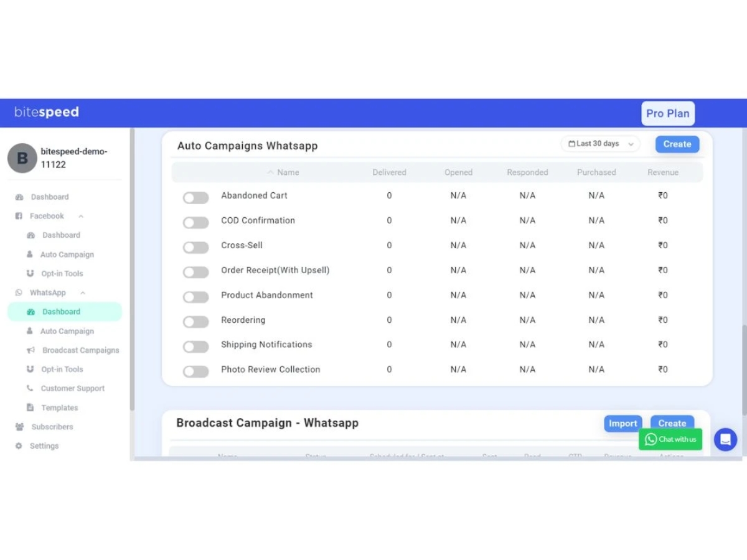This screenshot has height=560, width=747.
Task: Click the Photo Review Collection name
Action: [271, 370]
